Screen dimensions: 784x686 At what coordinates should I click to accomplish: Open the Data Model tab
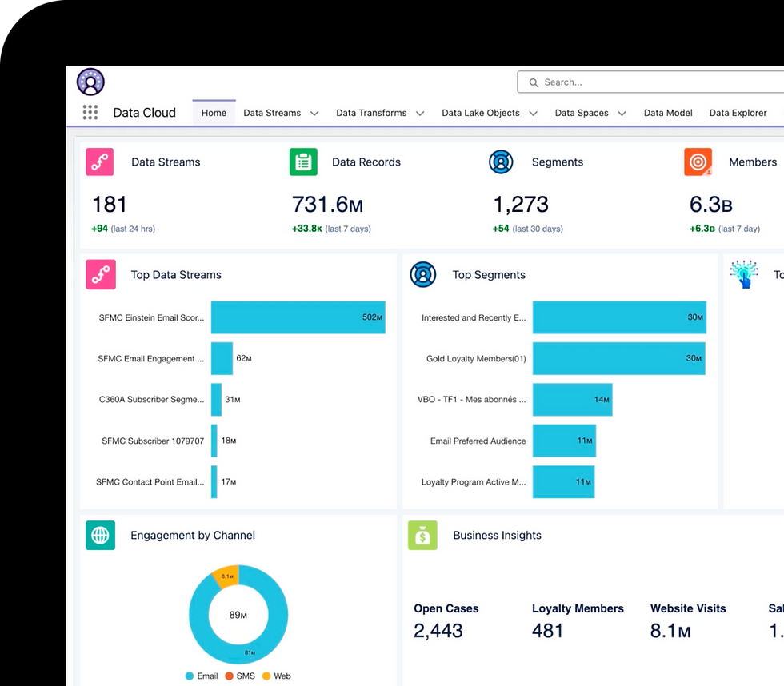[668, 113]
